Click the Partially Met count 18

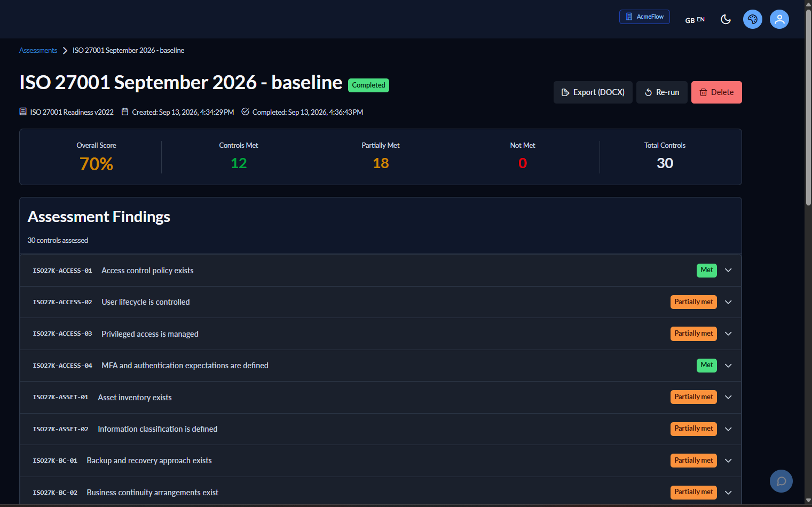381,163
